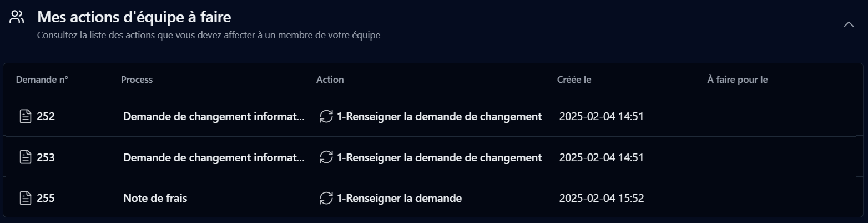
Task: Click the document icon for request 253
Action: point(25,157)
